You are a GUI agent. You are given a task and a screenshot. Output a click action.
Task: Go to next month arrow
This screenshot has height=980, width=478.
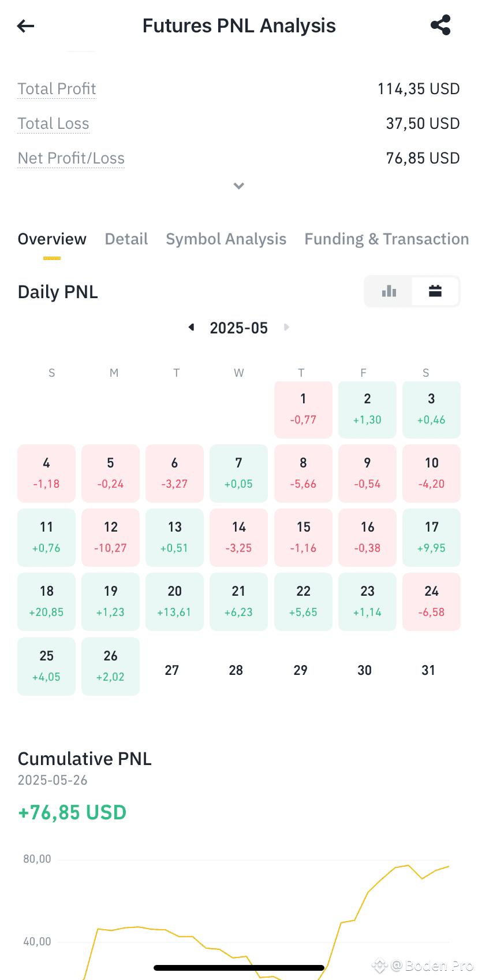click(x=286, y=328)
